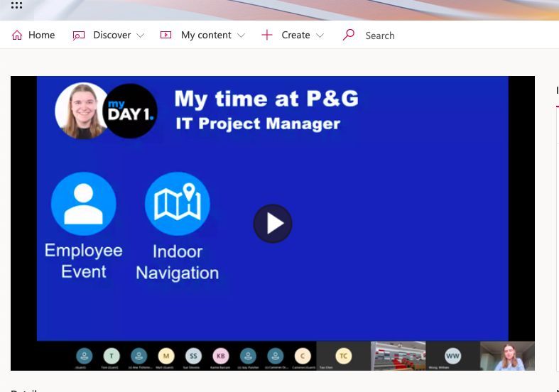The image size is (559, 392).
Task: Expand the My content dropdown chevron
Action: [x=241, y=36]
